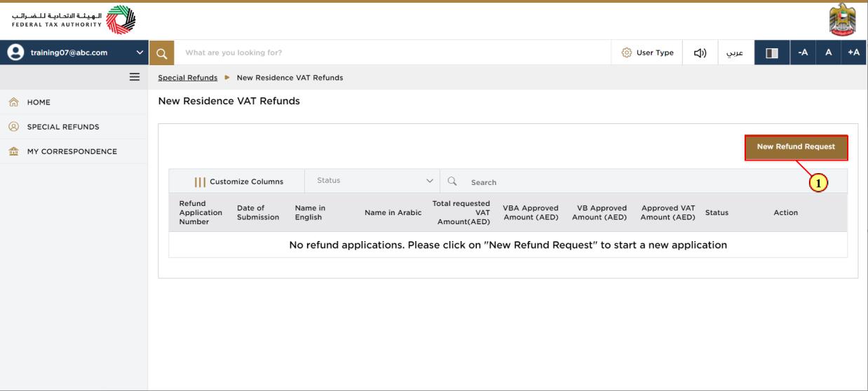Click the New Residence VAT Refunds page title
Screen dimensions: 868x391
[x=229, y=101]
